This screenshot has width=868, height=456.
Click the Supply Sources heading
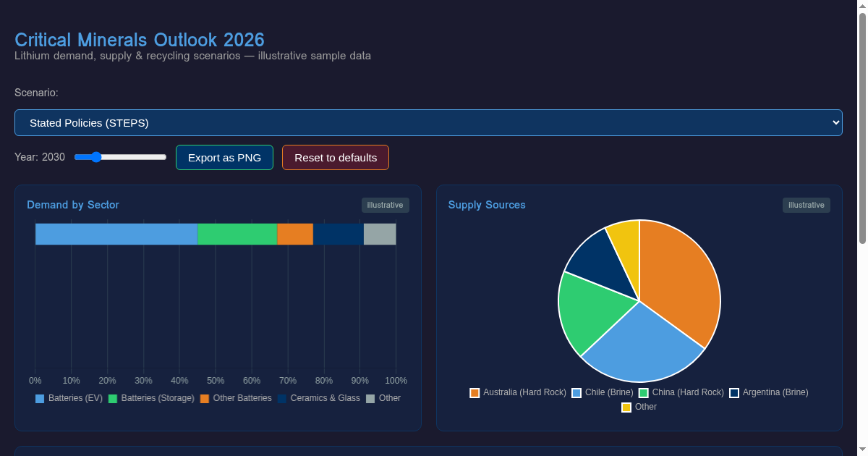(487, 205)
